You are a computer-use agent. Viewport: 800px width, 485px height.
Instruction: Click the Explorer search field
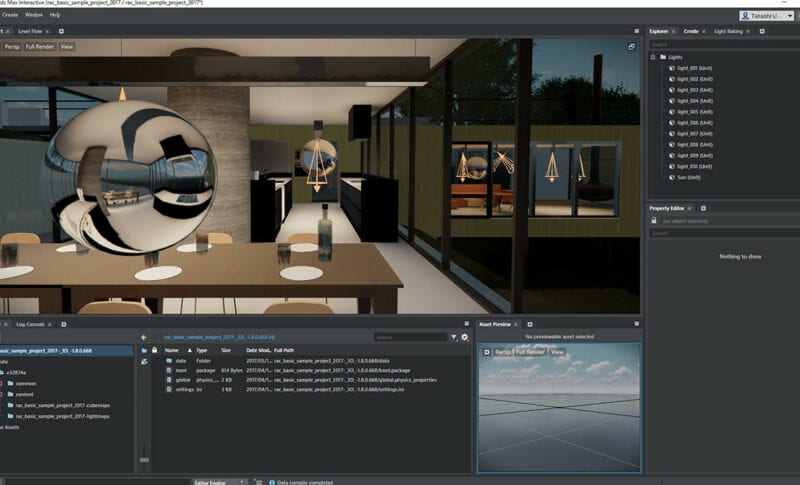(720, 44)
